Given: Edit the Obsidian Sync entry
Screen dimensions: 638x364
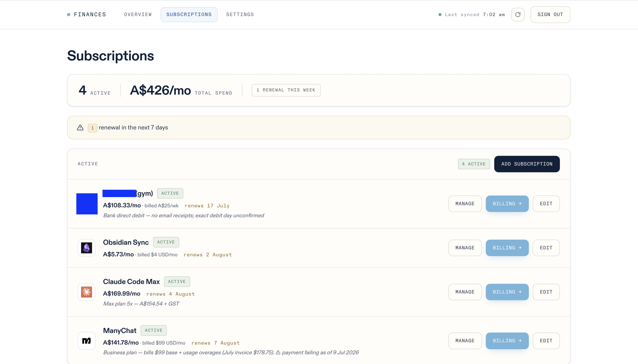Looking at the screenshot, I should click(x=546, y=248).
